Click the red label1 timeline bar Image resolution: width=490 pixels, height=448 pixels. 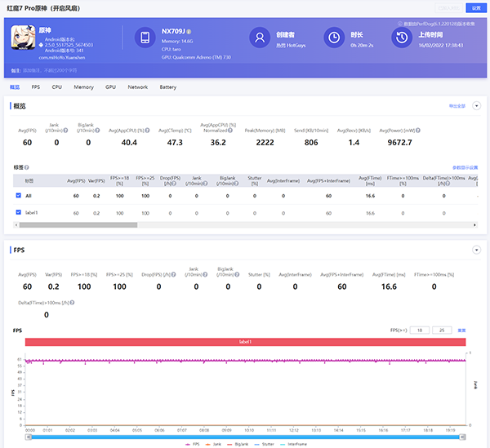coord(245,342)
